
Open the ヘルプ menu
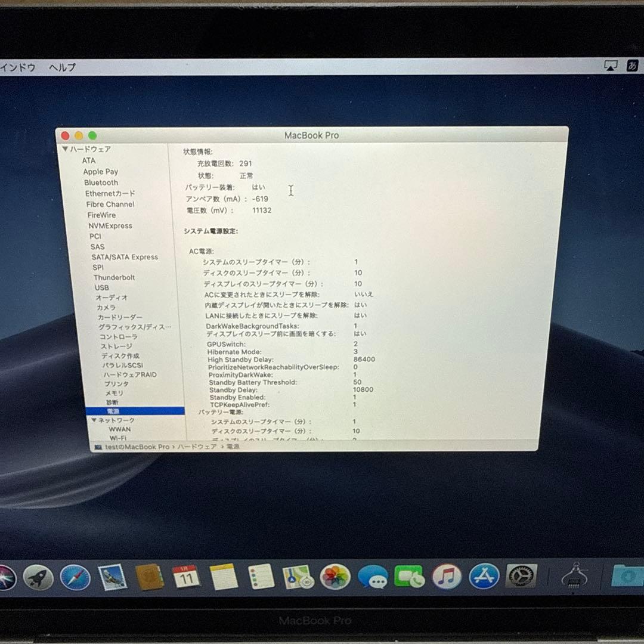click(61, 67)
